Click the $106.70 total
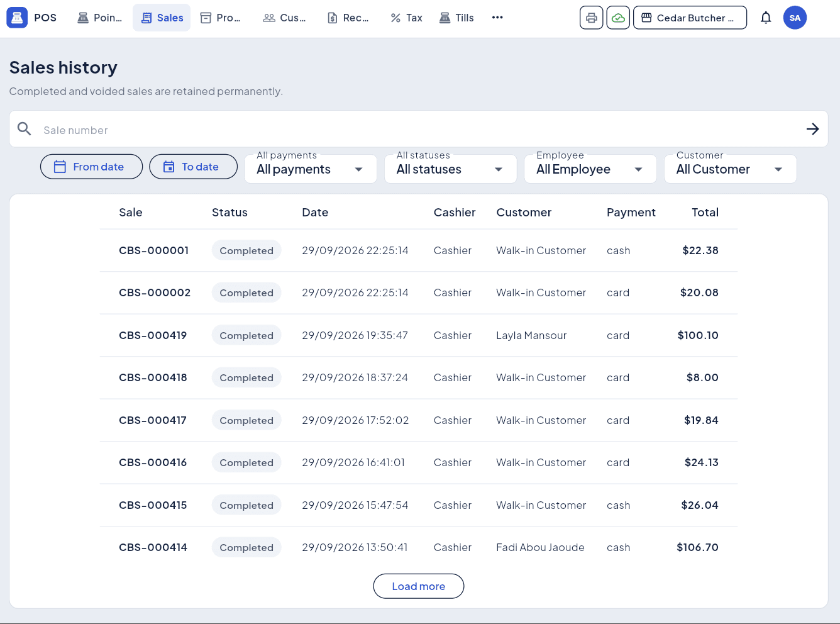 tap(697, 547)
